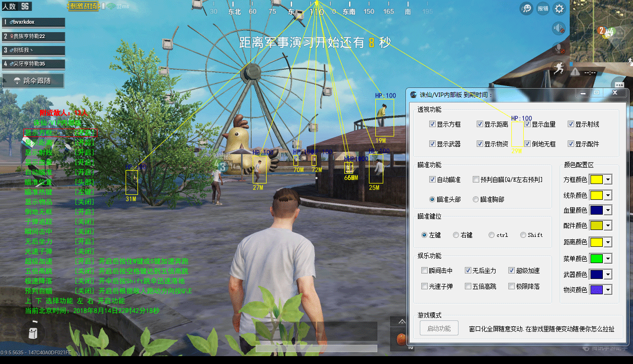
Task: Toggle the muted microphone icon
Action: coord(559,48)
